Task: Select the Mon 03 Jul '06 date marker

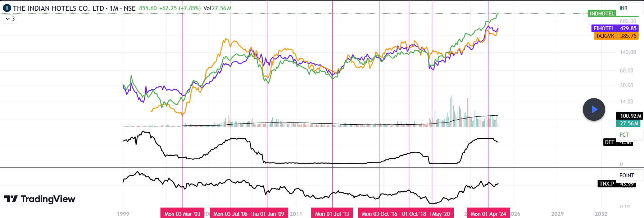Action: pos(230,214)
